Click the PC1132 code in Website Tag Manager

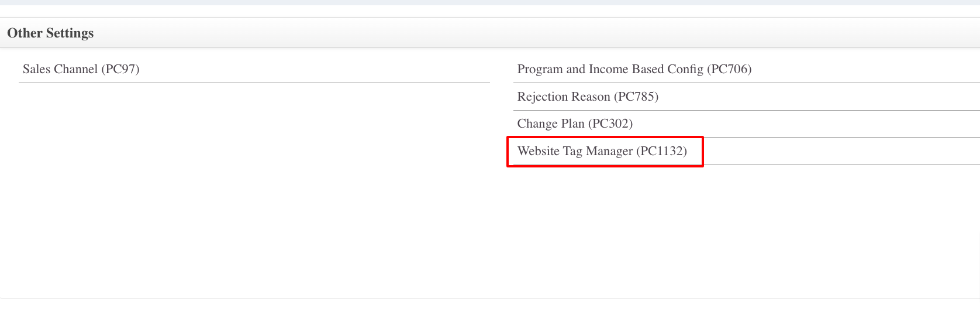pos(661,151)
